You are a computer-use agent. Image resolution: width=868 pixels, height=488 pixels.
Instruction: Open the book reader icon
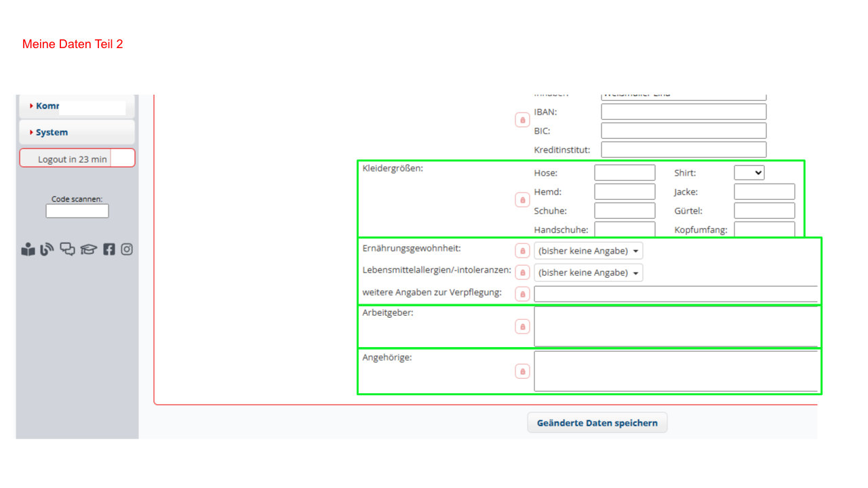(28, 249)
